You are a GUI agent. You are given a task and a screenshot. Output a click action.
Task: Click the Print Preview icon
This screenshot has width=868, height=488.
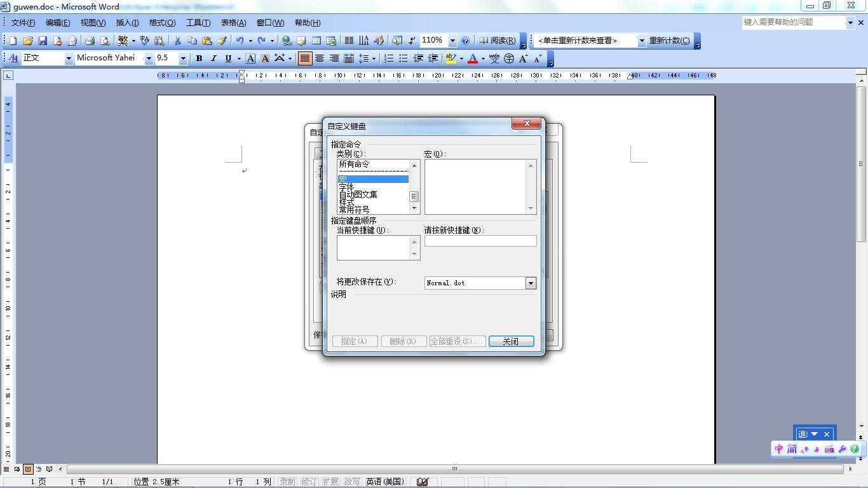pos(104,41)
